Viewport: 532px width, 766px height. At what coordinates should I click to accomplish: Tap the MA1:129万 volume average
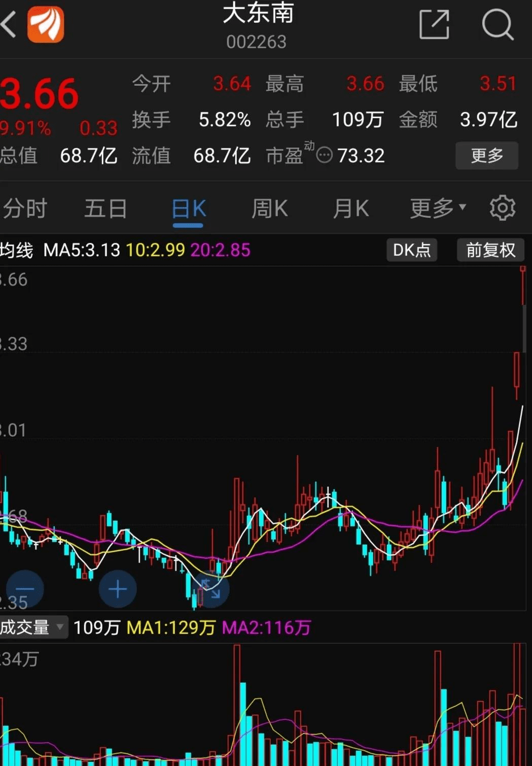tap(171, 627)
